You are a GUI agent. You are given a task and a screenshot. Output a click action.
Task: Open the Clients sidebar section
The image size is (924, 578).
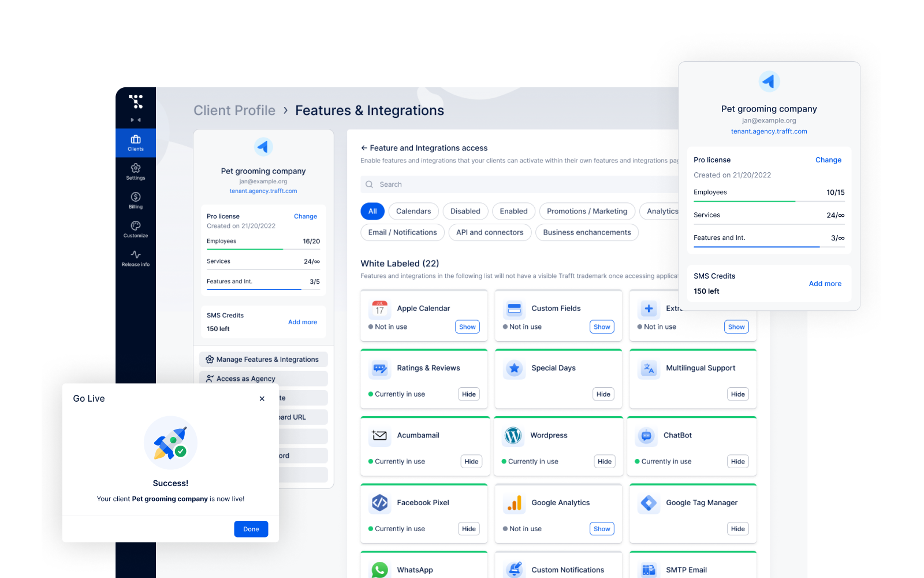click(136, 143)
